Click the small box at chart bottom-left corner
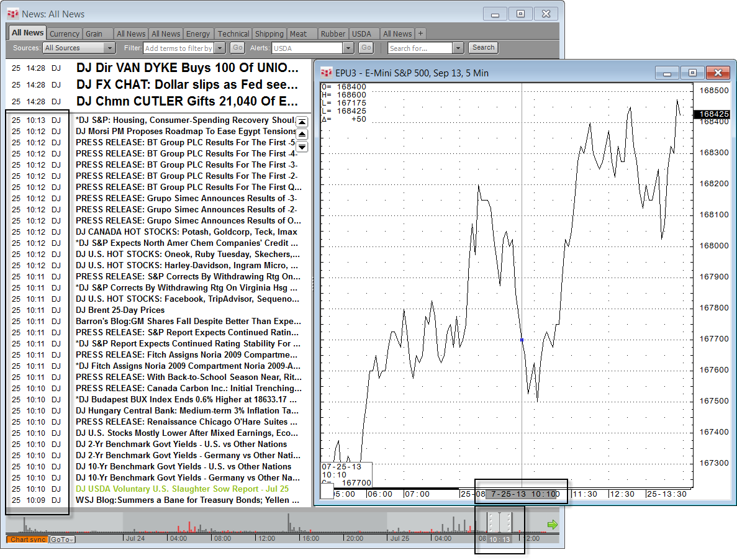737x560 pixels. point(327,491)
